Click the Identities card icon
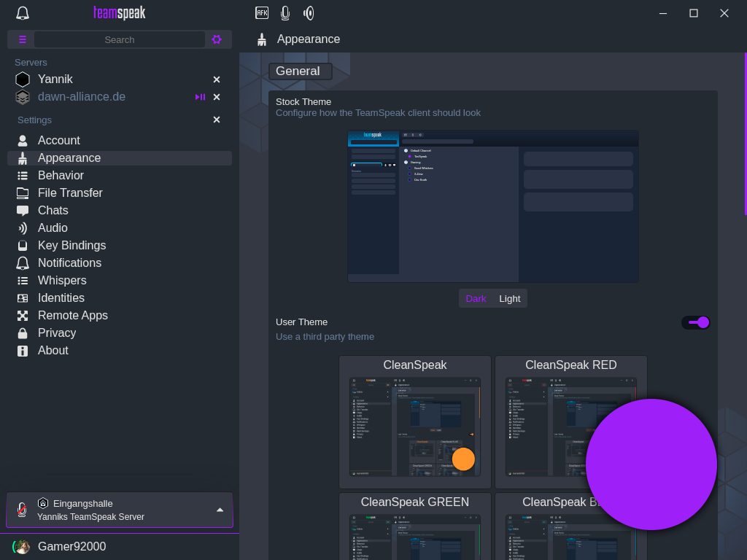 click(x=23, y=298)
